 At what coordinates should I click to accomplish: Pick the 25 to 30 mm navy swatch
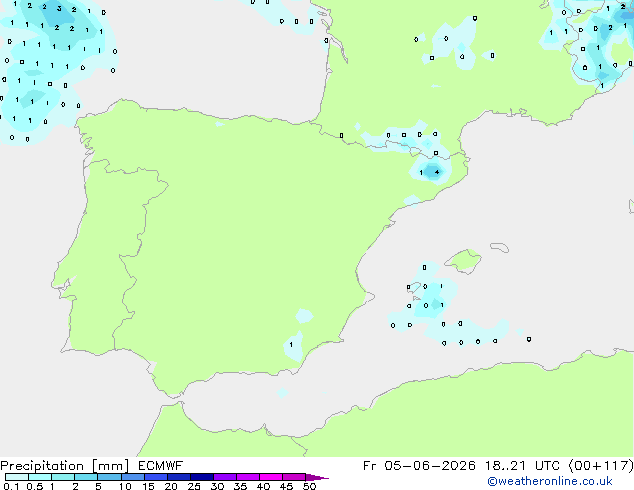point(202,477)
